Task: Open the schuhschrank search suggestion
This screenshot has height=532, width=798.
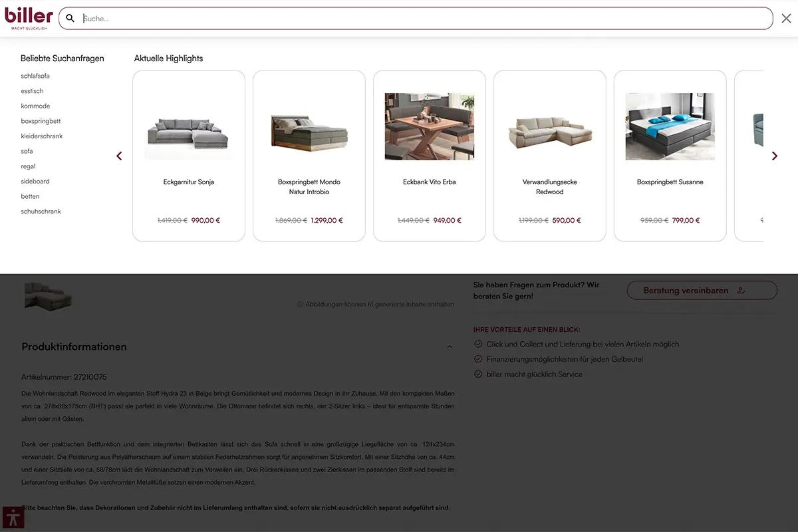Action: (x=41, y=211)
